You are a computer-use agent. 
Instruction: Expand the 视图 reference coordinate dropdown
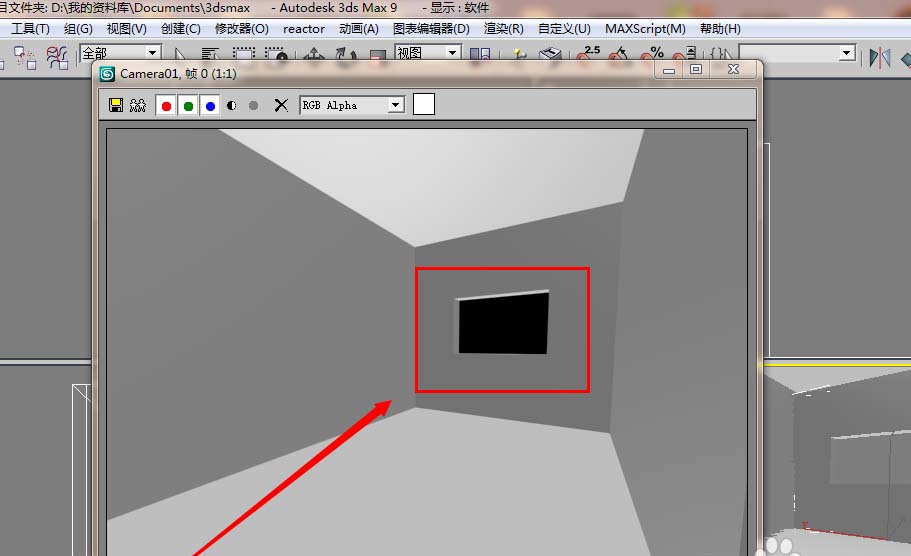[x=428, y=53]
